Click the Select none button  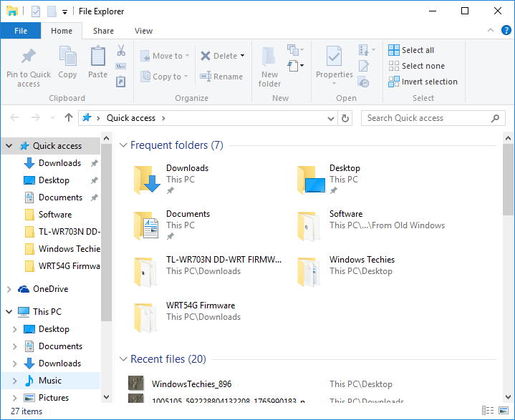tap(416, 66)
